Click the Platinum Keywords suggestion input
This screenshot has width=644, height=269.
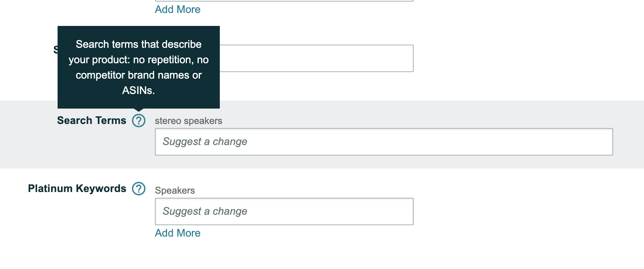point(284,211)
